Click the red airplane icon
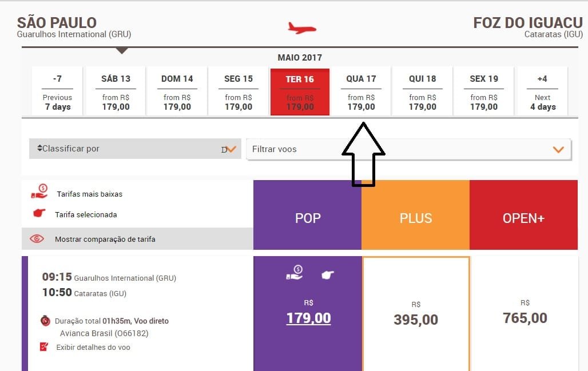The image size is (588, 371). [x=302, y=28]
